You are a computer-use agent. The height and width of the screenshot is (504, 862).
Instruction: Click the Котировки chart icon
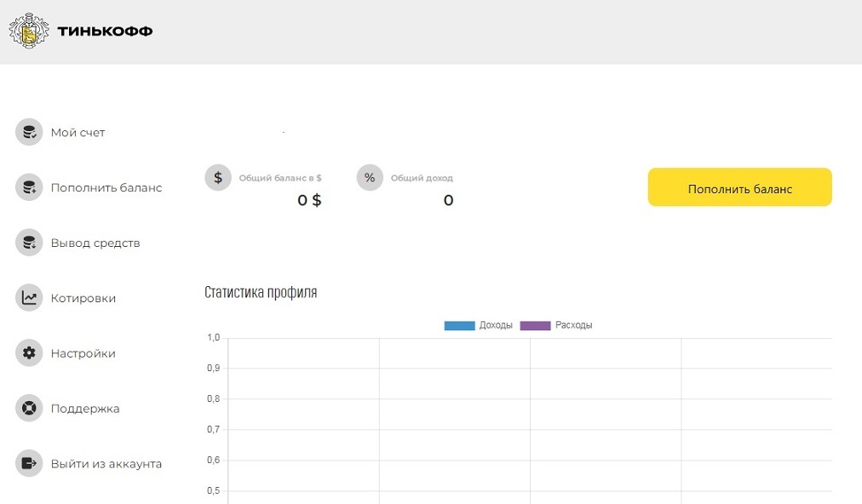(29, 298)
